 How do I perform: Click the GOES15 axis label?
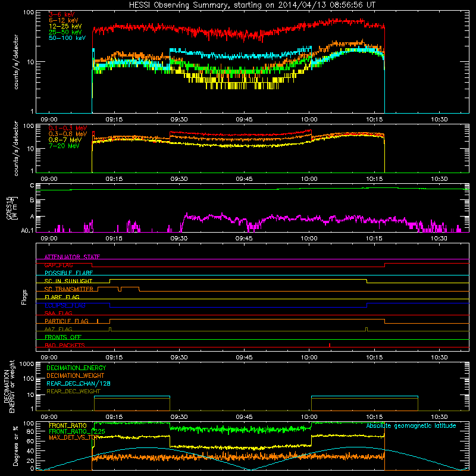(12, 208)
